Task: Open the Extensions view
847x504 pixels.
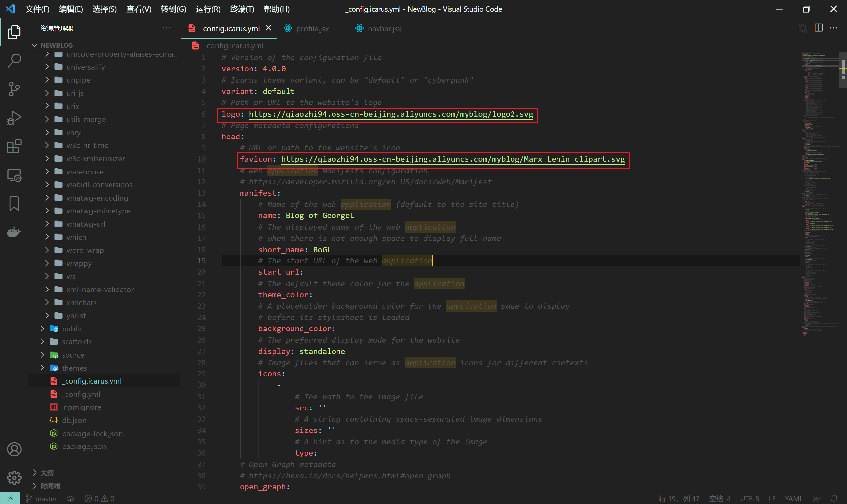Action: [x=14, y=146]
